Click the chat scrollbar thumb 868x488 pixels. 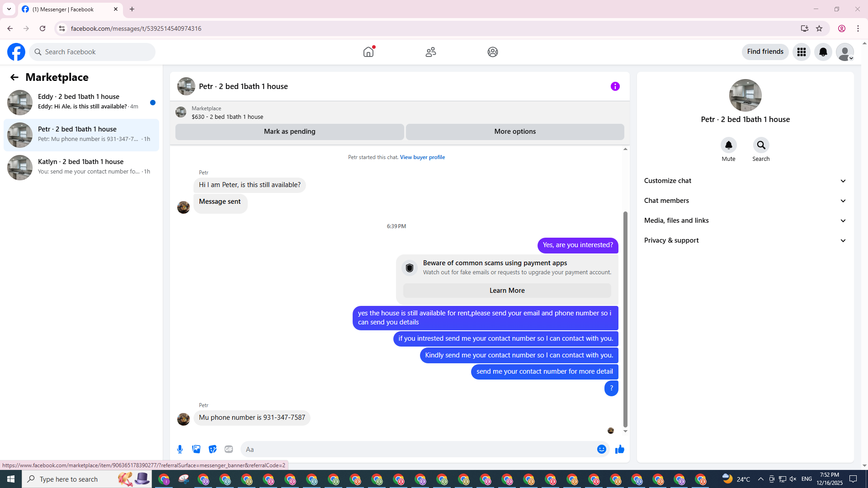pos(625,319)
